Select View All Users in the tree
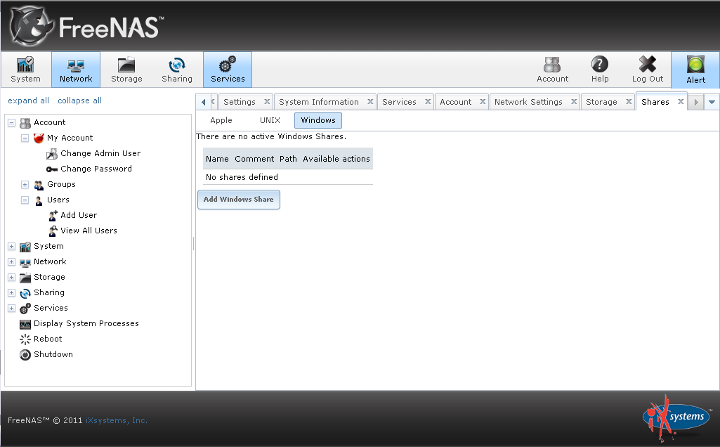The image size is (720, 447). click(x=89, y=231)
